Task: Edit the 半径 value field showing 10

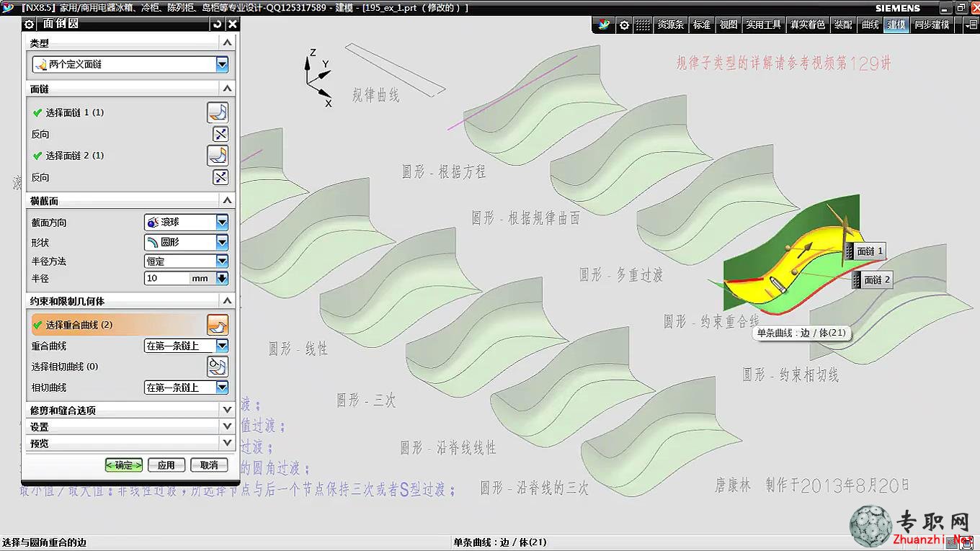Action: (x=166, y=278)
